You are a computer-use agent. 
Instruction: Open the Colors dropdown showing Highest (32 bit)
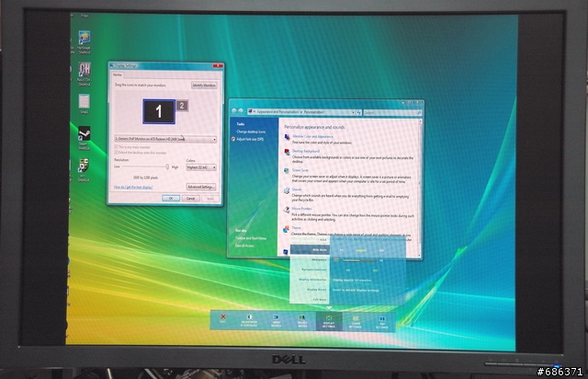point(201,167)
